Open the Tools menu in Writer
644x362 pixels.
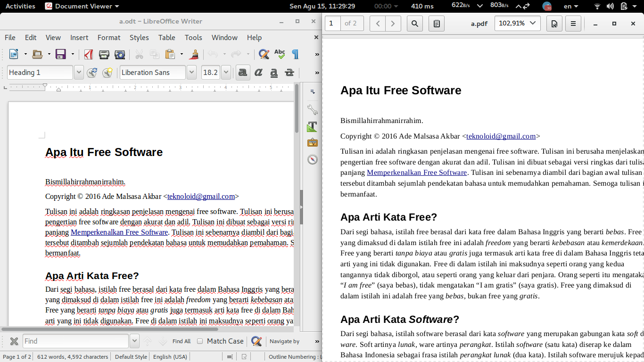[193, 38]
